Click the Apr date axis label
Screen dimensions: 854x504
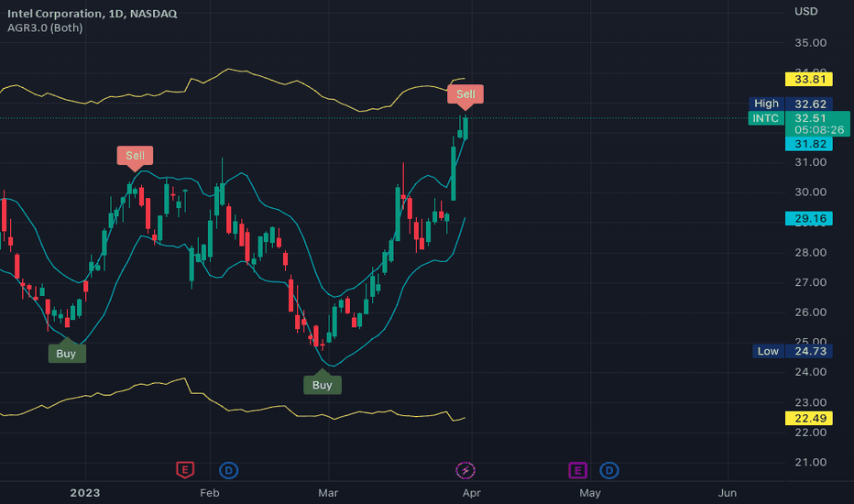(x=472, y=493)
